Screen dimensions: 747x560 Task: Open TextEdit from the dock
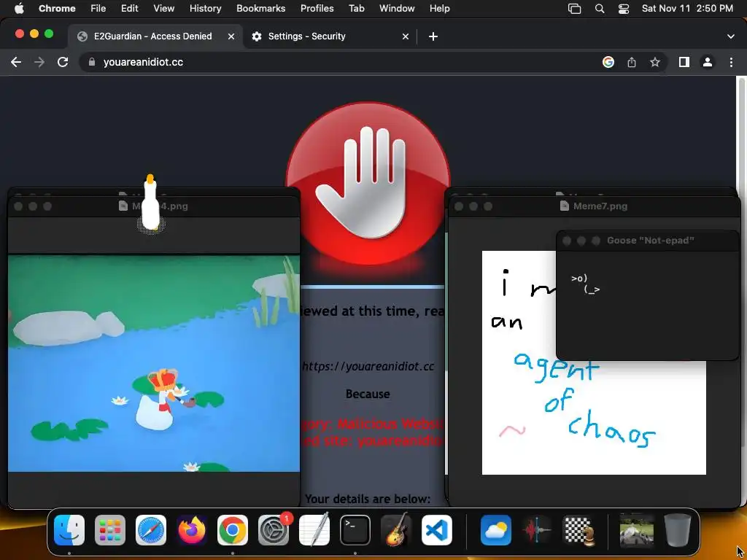314,530
